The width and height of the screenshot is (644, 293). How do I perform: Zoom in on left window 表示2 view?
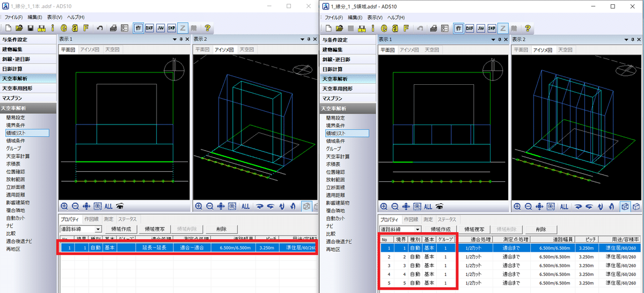199,206
